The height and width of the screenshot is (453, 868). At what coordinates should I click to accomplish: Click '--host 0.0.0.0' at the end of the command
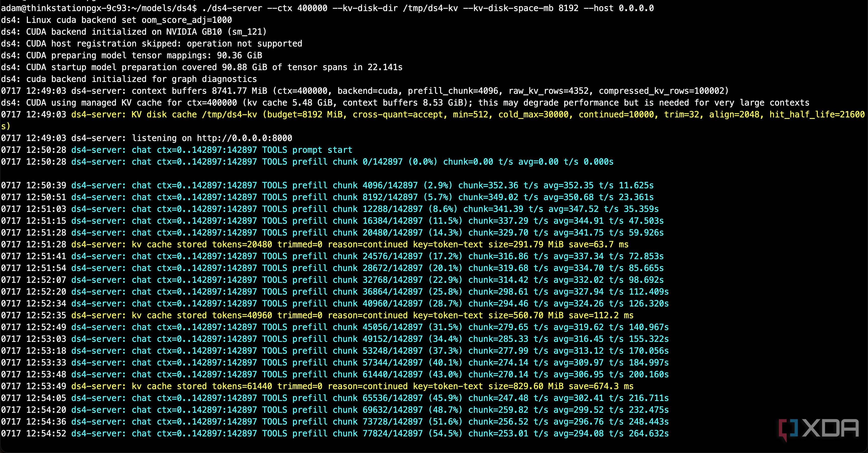619,8
